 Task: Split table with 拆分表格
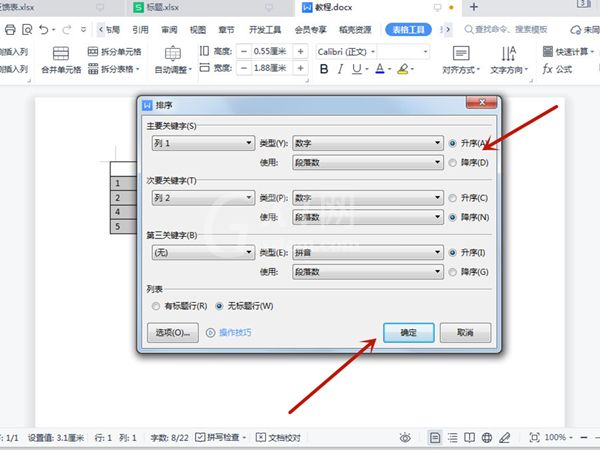coord(114,69)
